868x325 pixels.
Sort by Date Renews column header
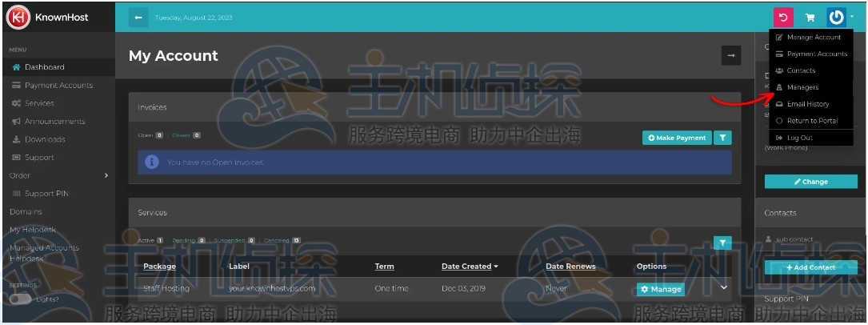pyautogui.click(x=570, y=267)
